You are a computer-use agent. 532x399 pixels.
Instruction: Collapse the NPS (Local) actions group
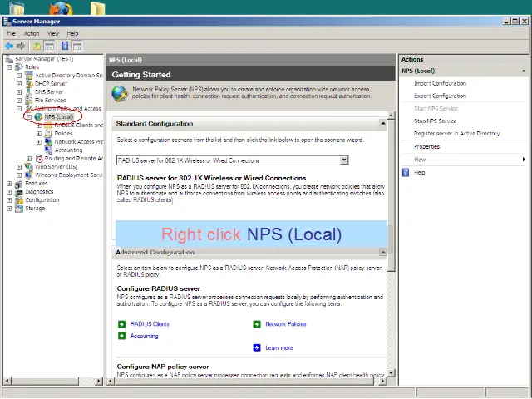(x=524, y=71)
